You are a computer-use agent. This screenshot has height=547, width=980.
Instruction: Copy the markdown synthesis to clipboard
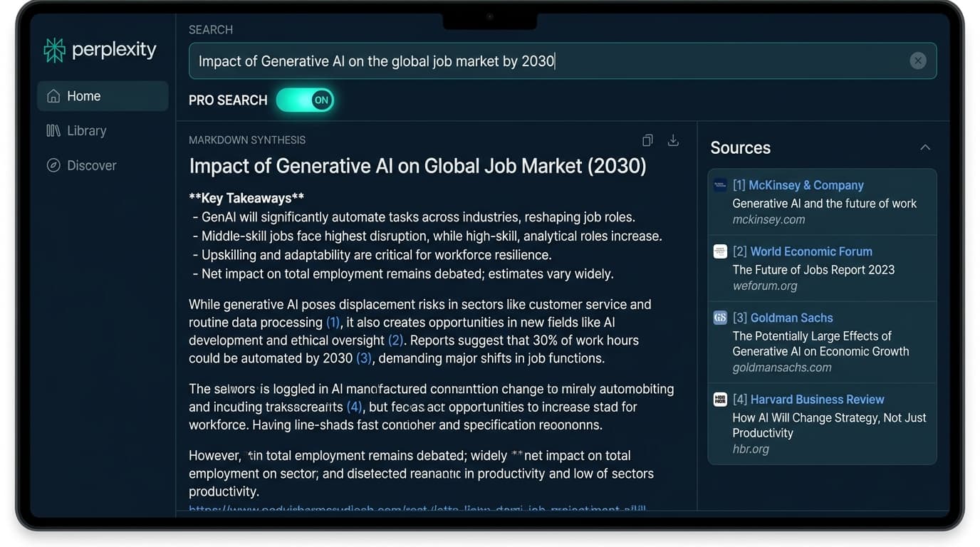click(647, 140)
